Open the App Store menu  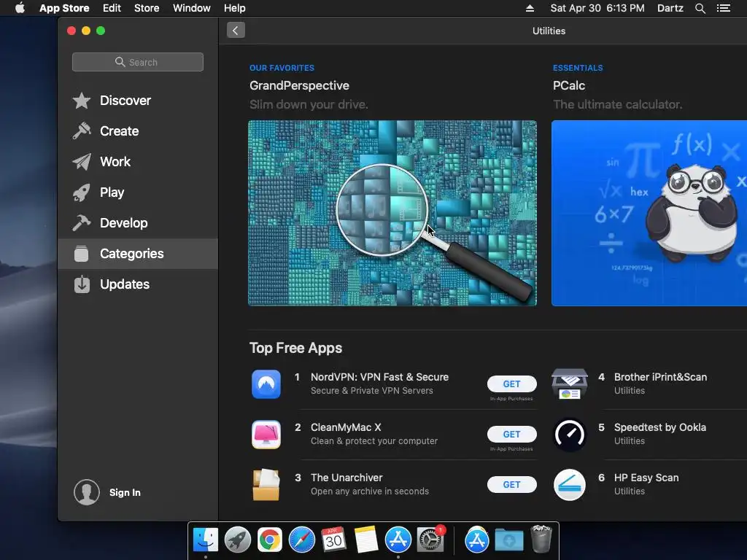(64, 8)
